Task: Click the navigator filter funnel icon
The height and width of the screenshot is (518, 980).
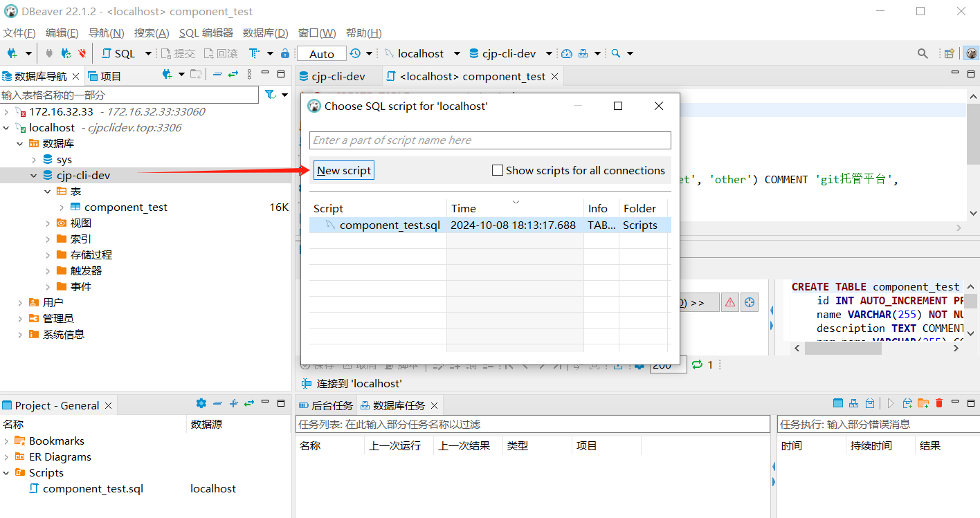Action: (x=271, y=95)
